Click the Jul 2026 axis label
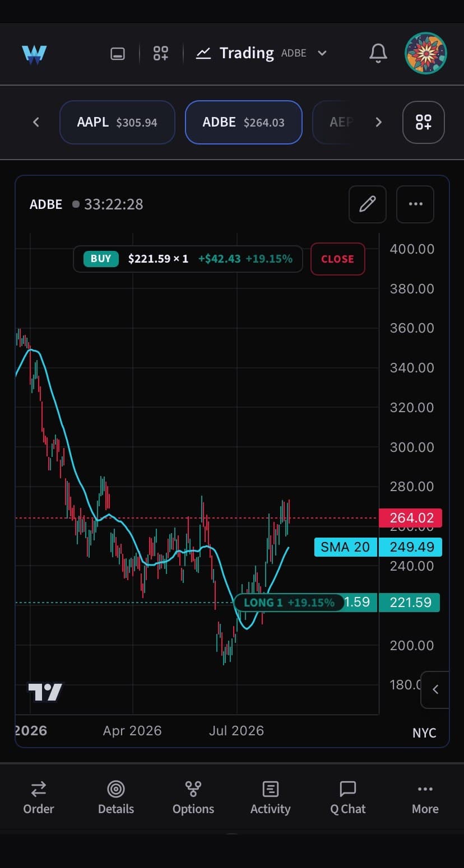 point(236,731)
